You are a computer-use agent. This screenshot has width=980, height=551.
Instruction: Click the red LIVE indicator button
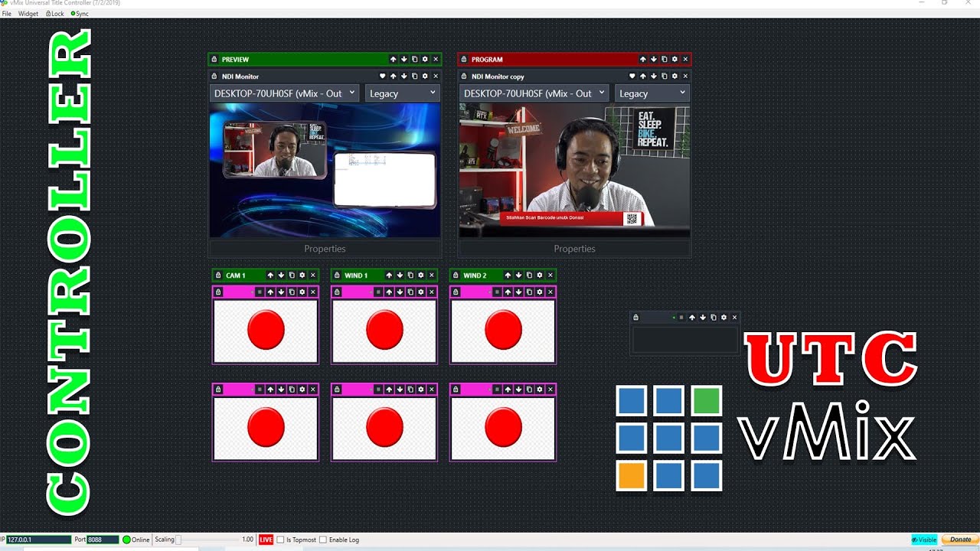(266, 540)
